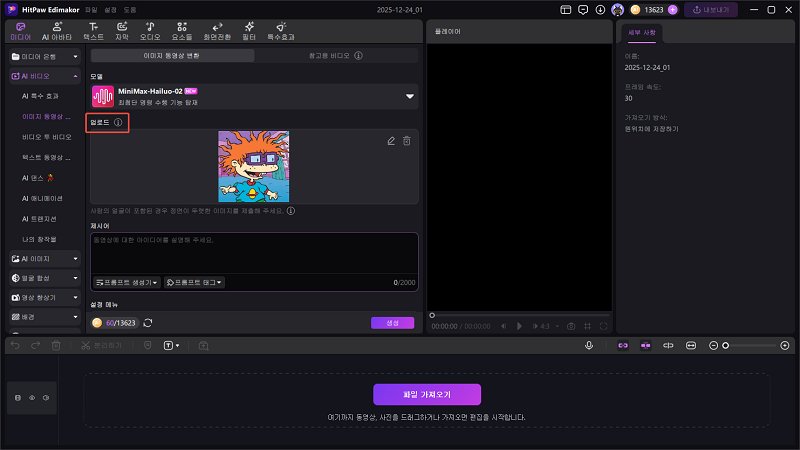This screenshot has height=450, width=800.
Task: Expand the 영상 향상기 section
Action: pos(45,297)
